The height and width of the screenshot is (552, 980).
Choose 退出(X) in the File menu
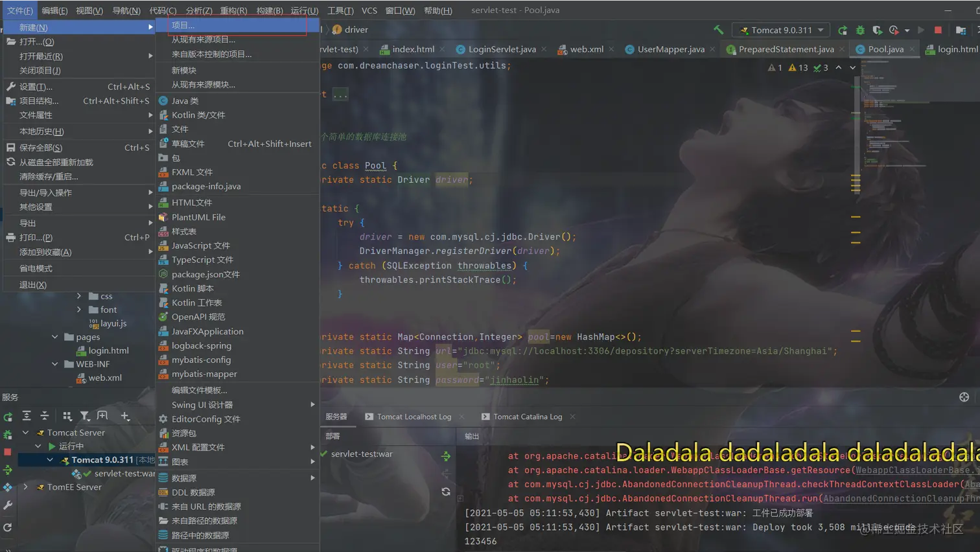pos(79,284)
